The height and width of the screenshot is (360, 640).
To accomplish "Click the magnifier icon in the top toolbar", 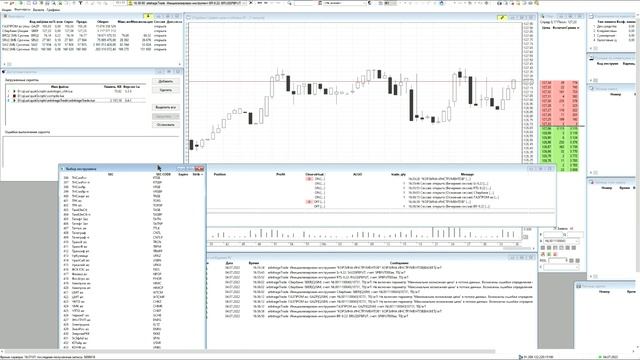I will pyautogui.click(x=290, y=3).
